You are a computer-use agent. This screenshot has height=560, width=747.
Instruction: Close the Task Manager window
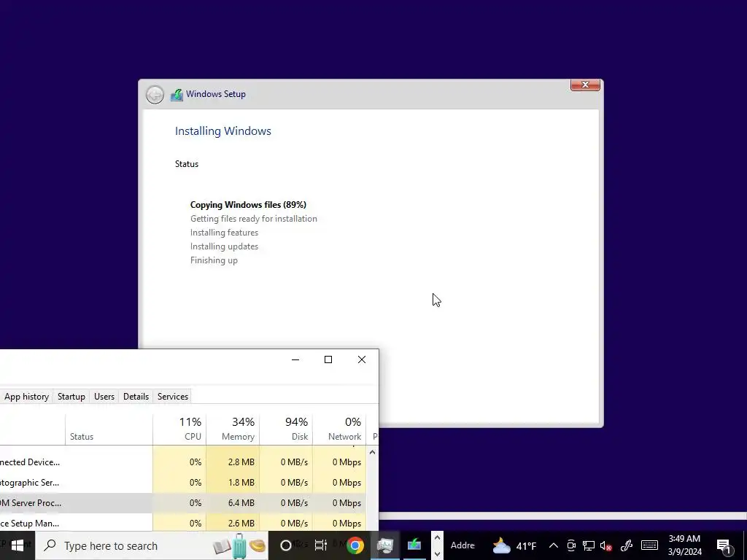coord(362,359)
